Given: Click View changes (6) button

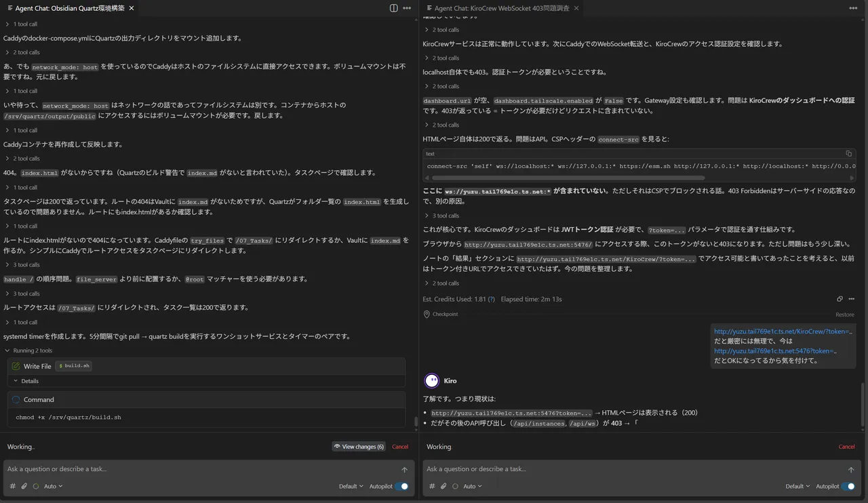Looking at the screenshot, I should pos(359,447).
